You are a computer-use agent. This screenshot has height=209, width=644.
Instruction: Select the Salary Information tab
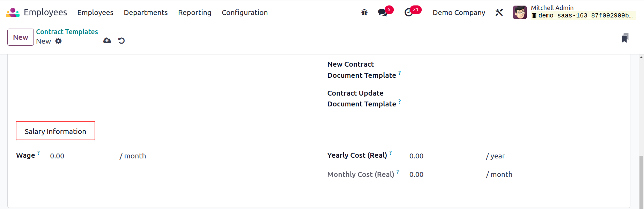click(x=55, y=132)
